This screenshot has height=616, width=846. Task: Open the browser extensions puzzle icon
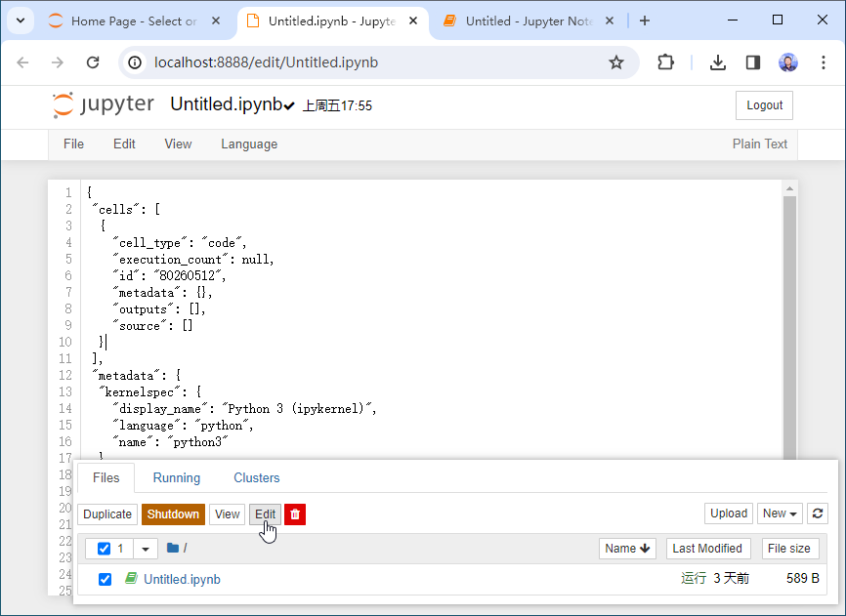click(x=665, y=62)
